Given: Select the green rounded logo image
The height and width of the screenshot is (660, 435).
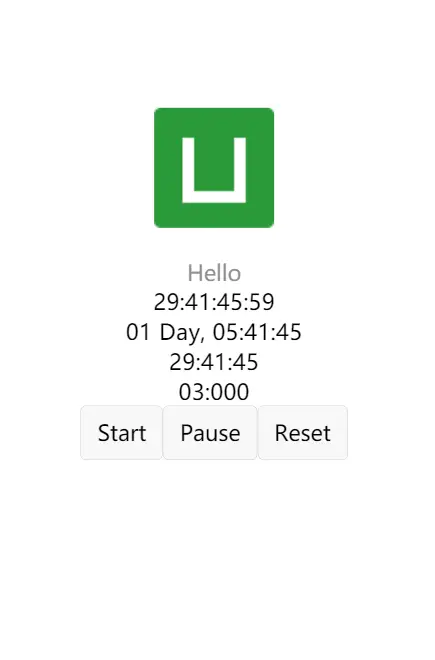Looking at the screenshot, I should [x=214, y=168].
